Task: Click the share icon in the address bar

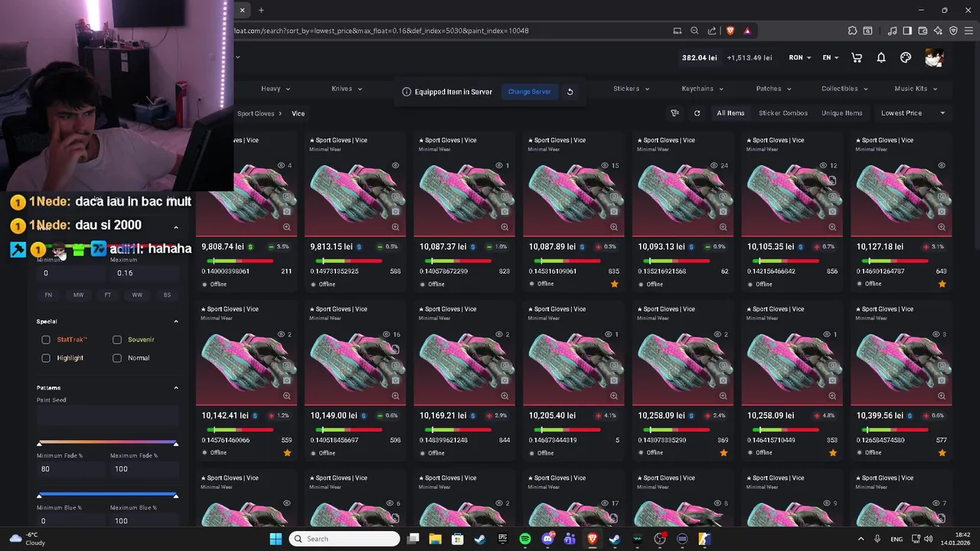Action: [712, 31]
